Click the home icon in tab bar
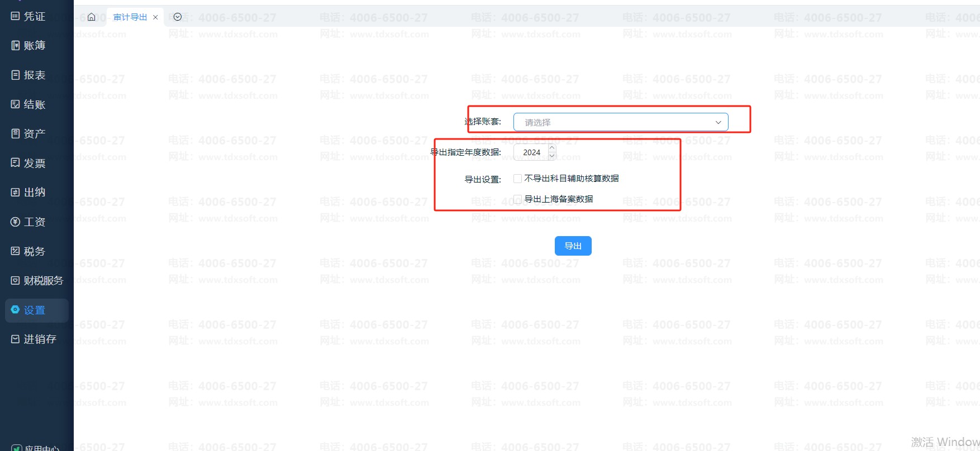Screen dimensions: 980x451 [92, 17]
